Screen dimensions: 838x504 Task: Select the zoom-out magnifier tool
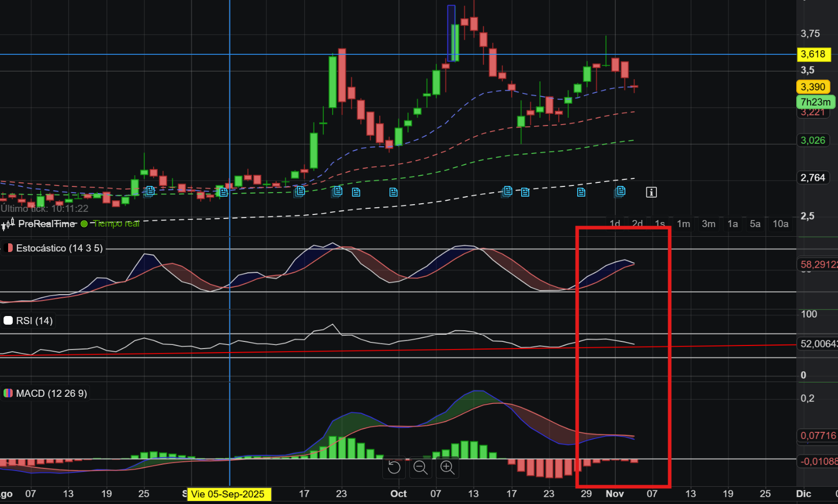tap(421, 467)
